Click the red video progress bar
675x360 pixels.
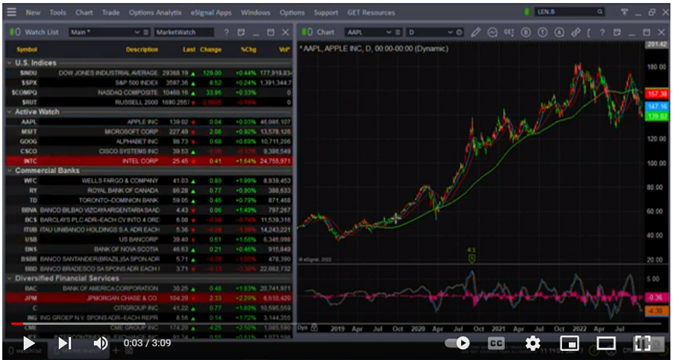click(x=17, y=323)
